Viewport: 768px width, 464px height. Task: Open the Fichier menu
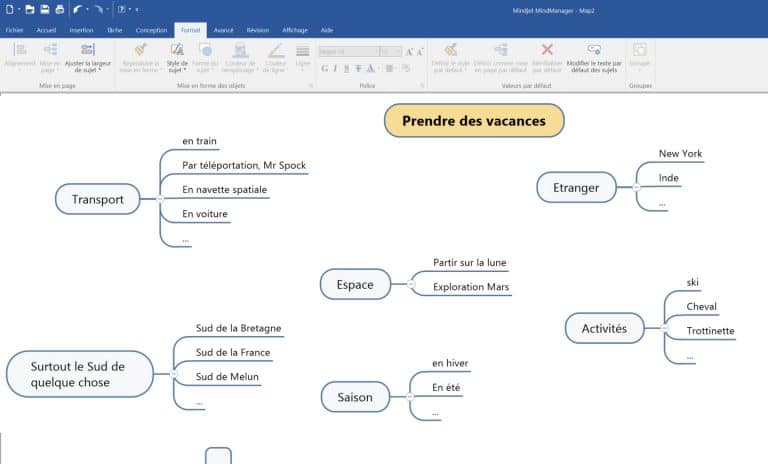point(14,30)
